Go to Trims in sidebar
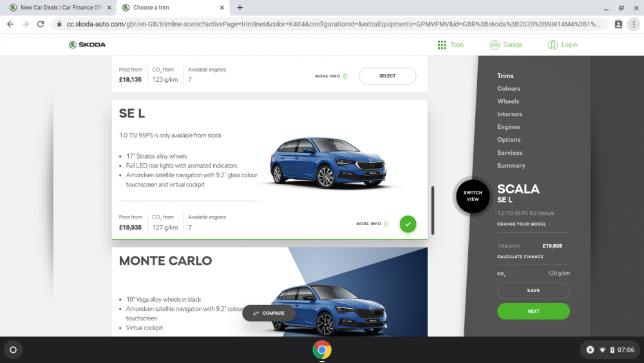 tap(505, 75)
